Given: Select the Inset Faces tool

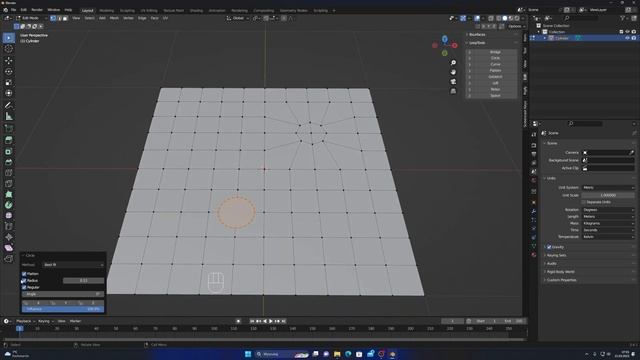Looking at the screenshot, I should [9, 151].
